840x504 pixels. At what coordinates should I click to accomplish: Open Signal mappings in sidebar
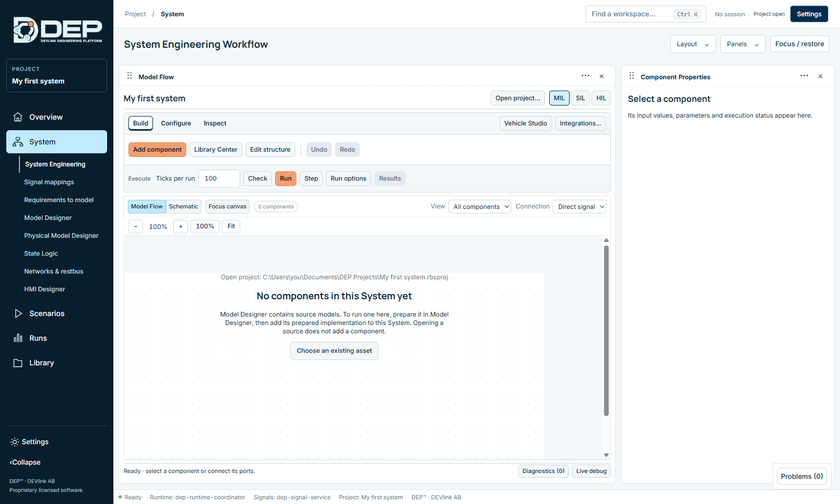tap(49, 182)
